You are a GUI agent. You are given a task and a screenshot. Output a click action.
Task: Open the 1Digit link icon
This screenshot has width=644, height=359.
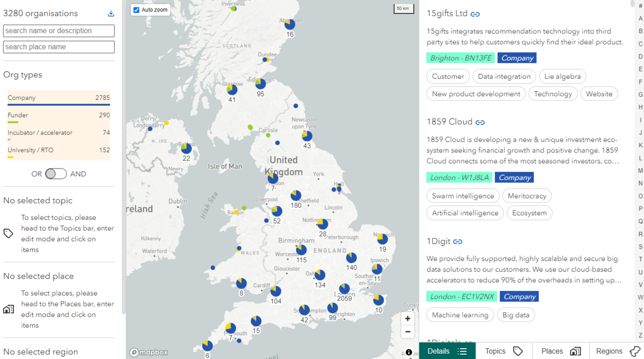[x=458, y=242]
